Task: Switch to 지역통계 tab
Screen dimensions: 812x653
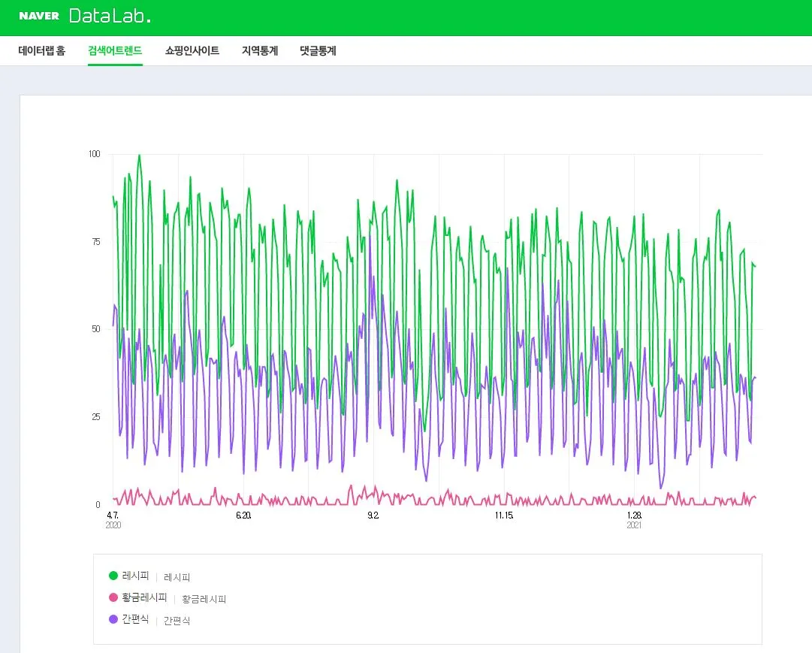Action: [260, 51]
